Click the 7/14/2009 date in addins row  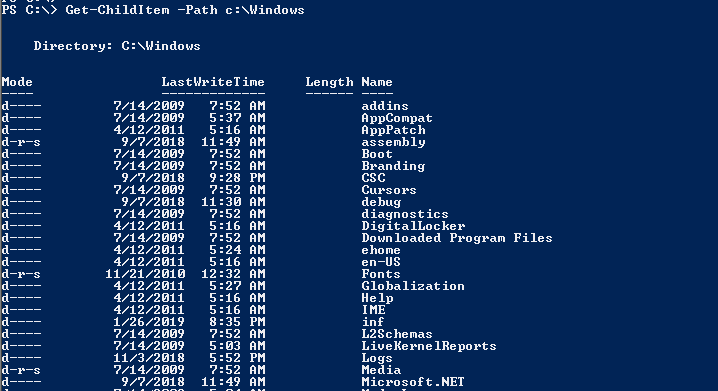tap(149, 106)
